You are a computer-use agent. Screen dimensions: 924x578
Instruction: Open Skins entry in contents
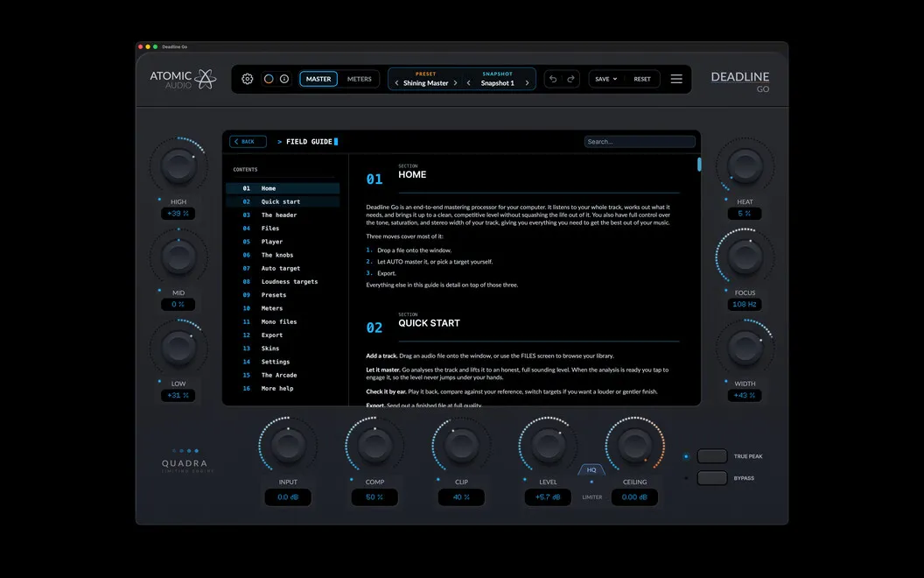pyautogui.click(x=283, y=349)
